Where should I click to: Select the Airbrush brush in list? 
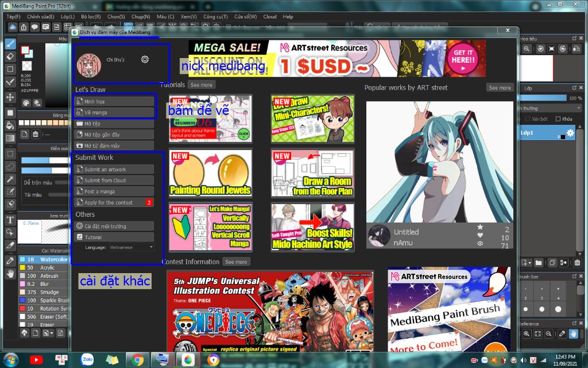[44, 275]
